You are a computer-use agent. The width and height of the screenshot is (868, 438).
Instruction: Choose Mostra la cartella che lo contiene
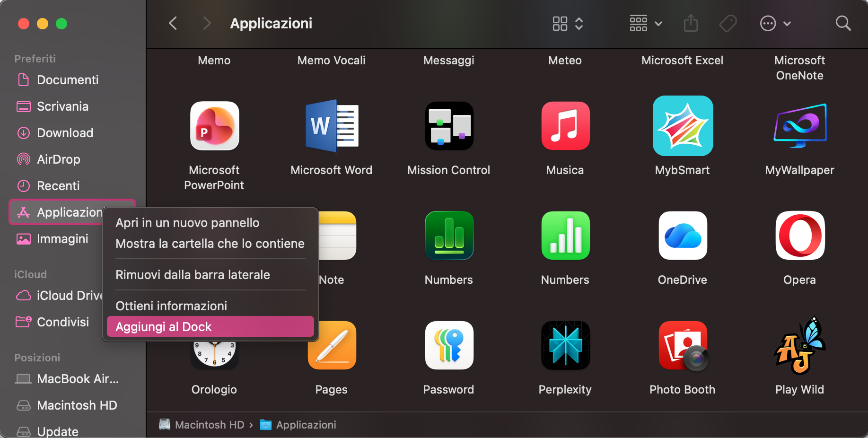tap(210, 244)
